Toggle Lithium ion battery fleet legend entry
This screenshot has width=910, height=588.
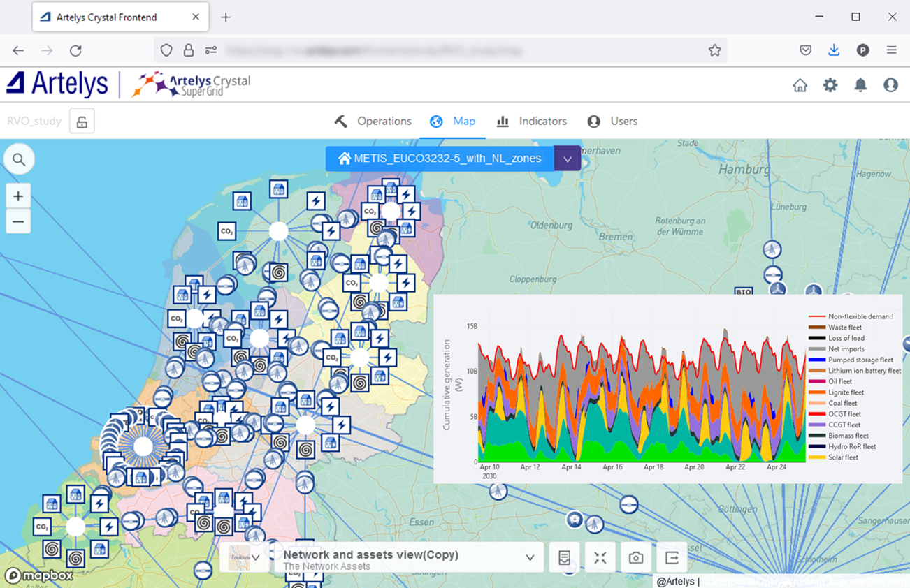[855, 371]
